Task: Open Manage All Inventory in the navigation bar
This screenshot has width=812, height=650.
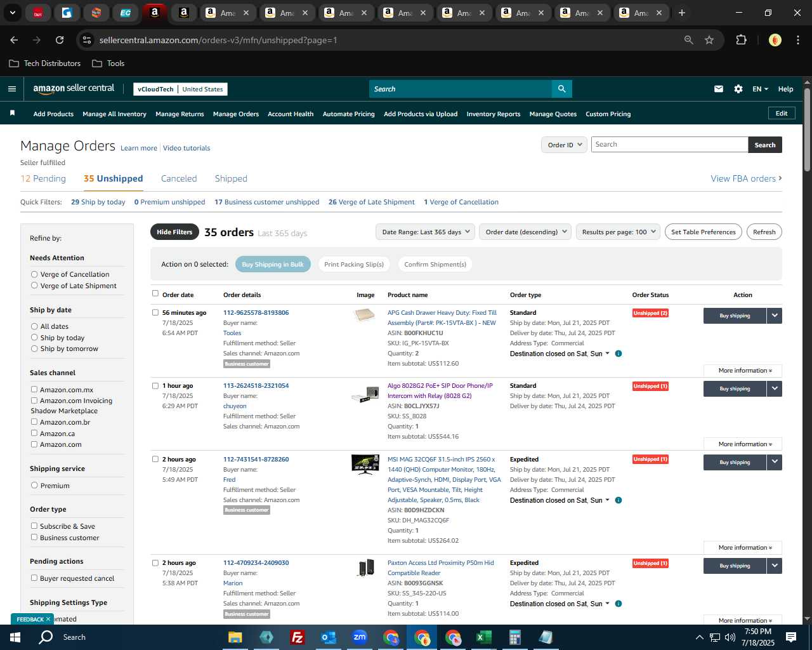Action: pyautogui.click(x=114, y=114)
